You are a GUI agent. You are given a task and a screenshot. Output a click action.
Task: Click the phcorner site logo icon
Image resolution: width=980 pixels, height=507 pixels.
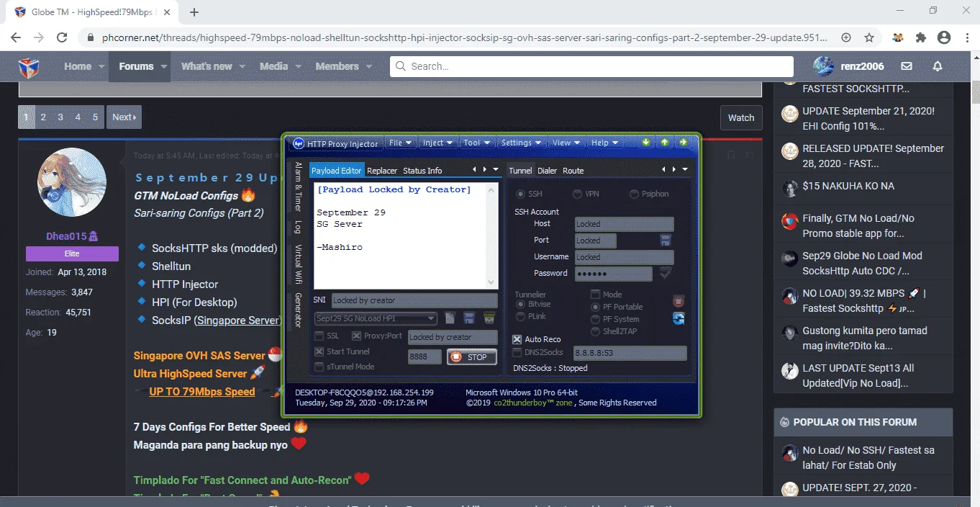(x=28, y=67)
